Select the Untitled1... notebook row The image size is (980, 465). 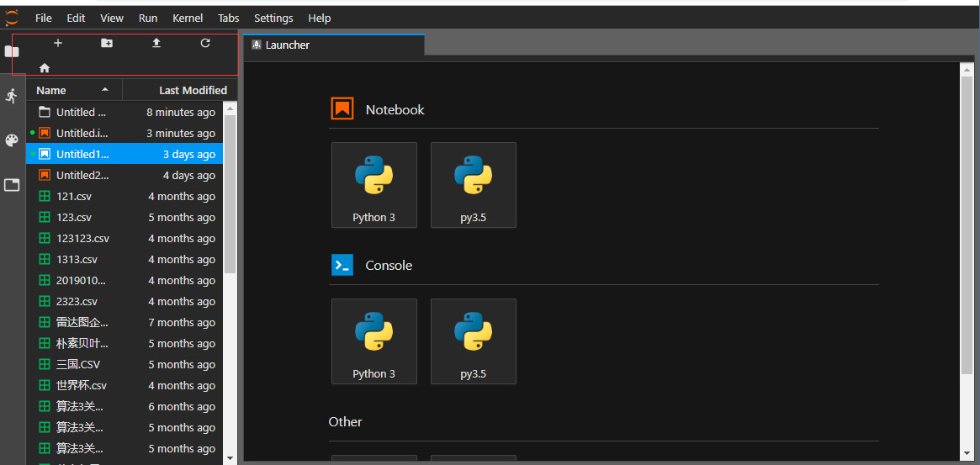click(124, 155)
